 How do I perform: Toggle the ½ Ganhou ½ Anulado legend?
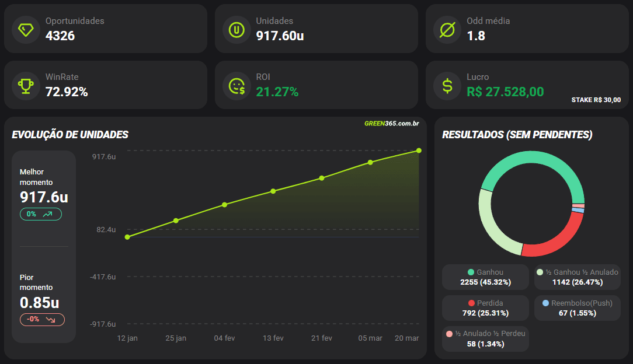[577, 277]
